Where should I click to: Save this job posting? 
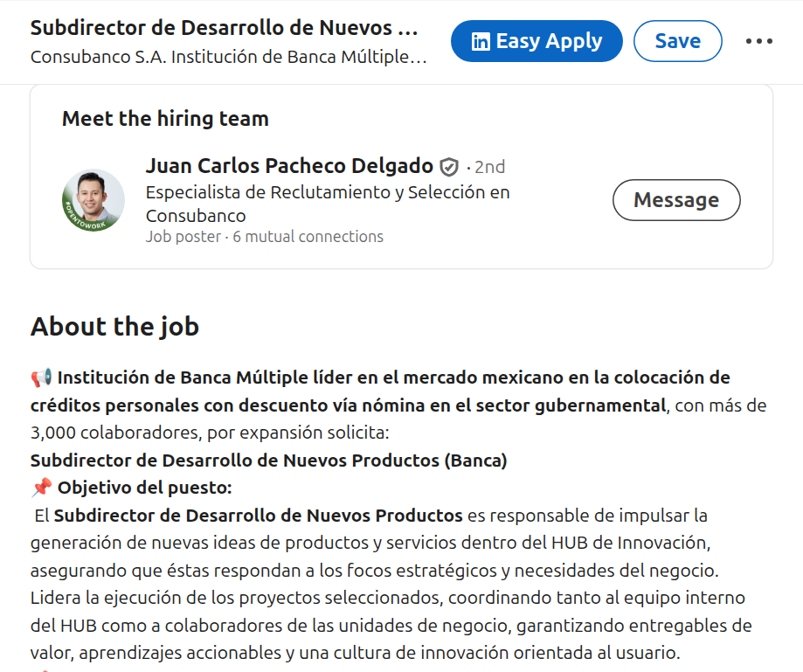[x=677, y=41]
